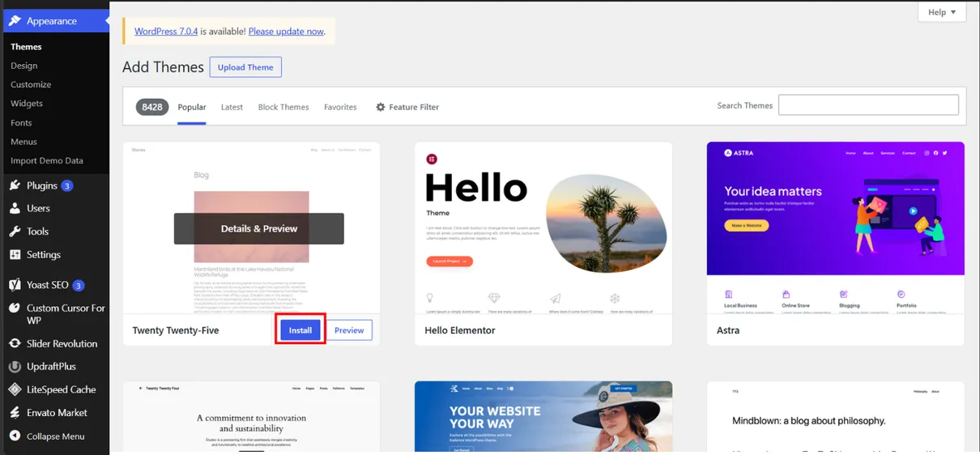Viewport: 980px width, 455px height.
Task: Click the Collapse Menu arrow icon
Action: [15, 436]
